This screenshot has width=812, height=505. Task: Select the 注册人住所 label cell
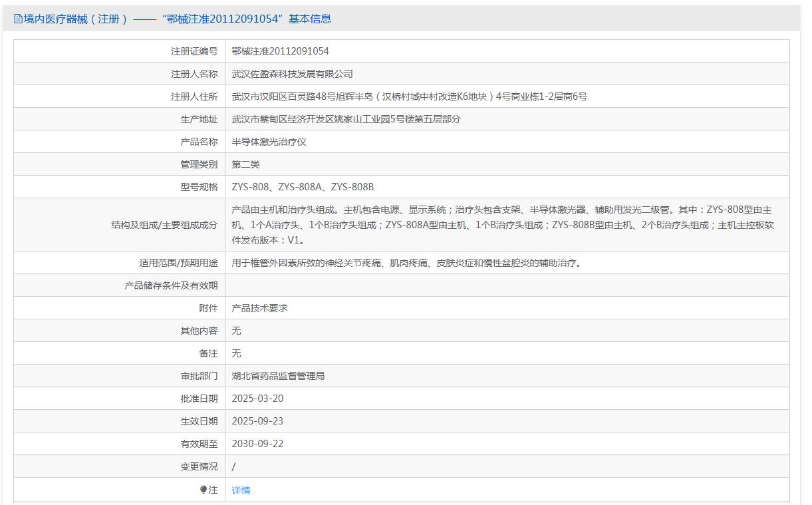[120, 96]
